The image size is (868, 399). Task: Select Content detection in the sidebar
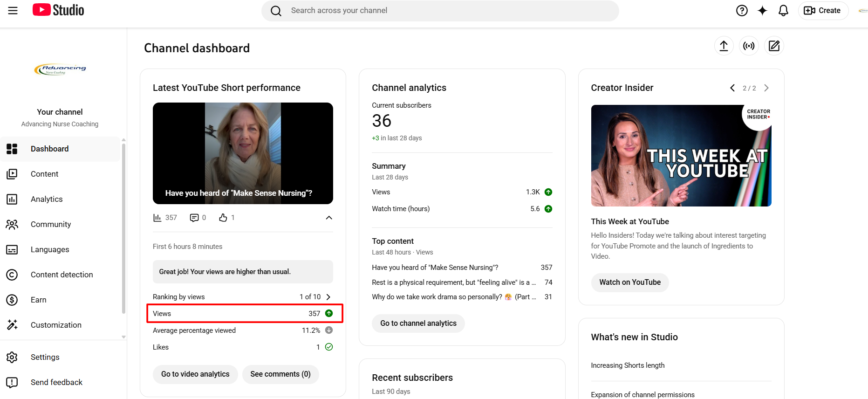(x=62, y=275)
